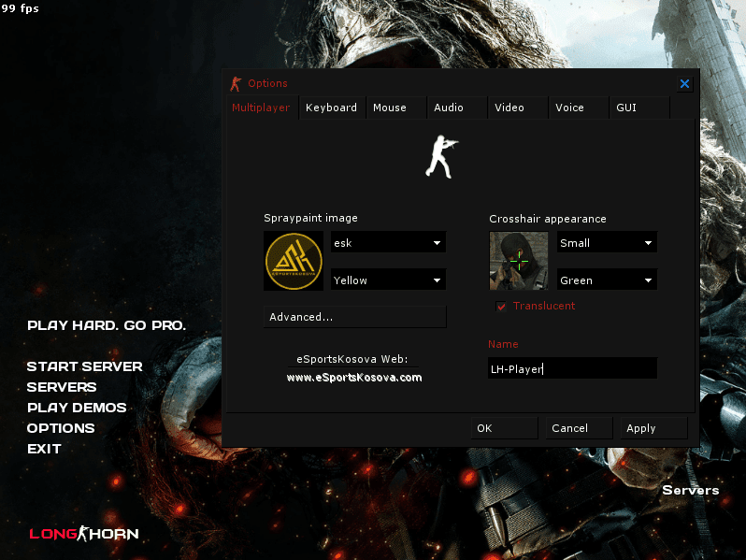The width and height of the screenshot is (746, 560).
Task: Click the 'Options' dialog title text
Action: (268, 83)
